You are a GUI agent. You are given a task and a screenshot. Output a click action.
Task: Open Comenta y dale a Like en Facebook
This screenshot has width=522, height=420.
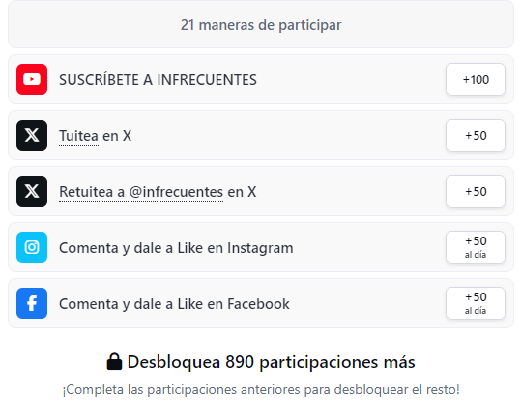261,303
